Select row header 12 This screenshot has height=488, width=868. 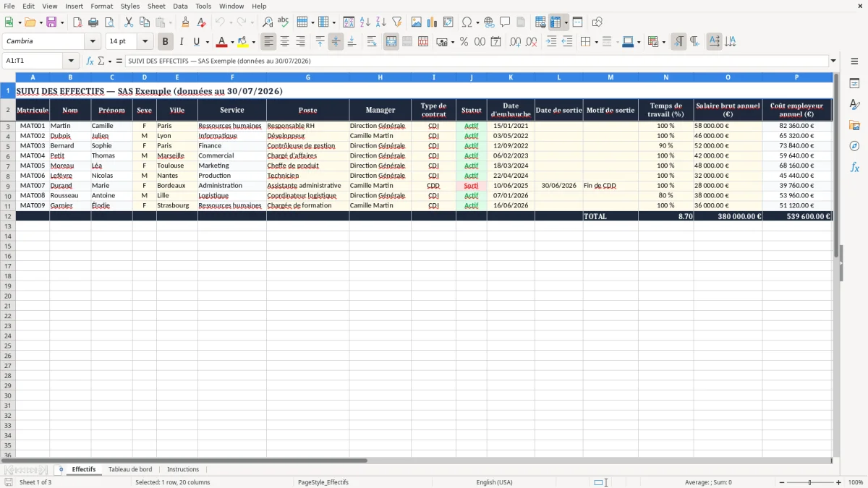(x=8, y=216)
